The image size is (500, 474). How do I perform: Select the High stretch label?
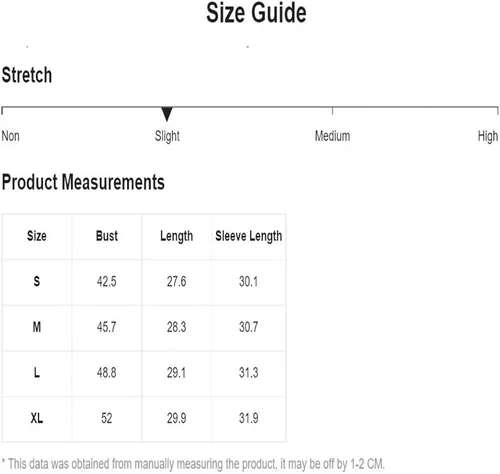[488, 136]
